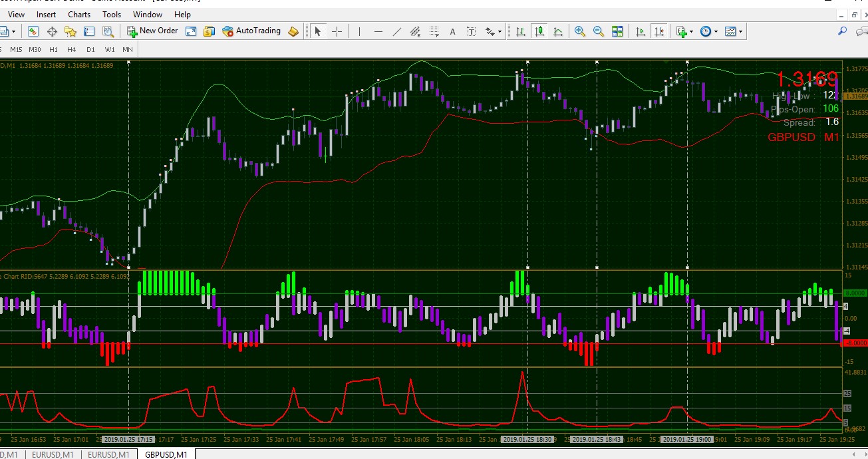Screen dimensions: 868x459
Task: Expand the Indicators list dropdown arrow
Action: point(691,31)
